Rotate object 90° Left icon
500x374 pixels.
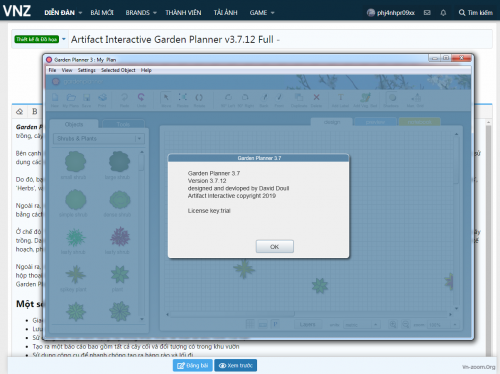228,97
